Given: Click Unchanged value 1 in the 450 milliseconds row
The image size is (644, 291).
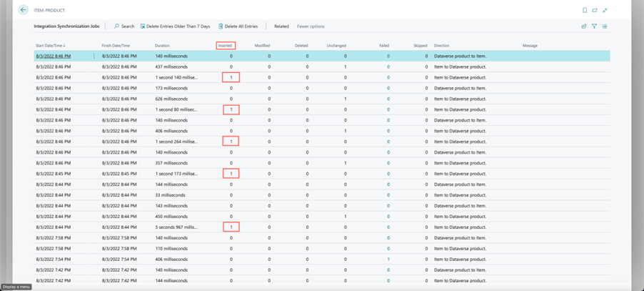Looking at the screenshot, I should [x=346, y=216].
